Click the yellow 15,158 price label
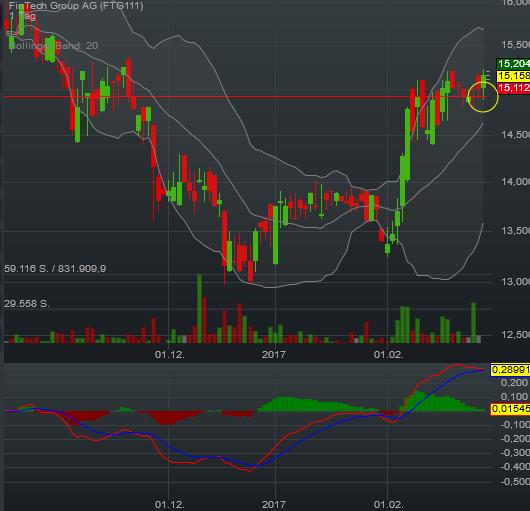This screenshot has height=511, width=530. click(513, 76)
